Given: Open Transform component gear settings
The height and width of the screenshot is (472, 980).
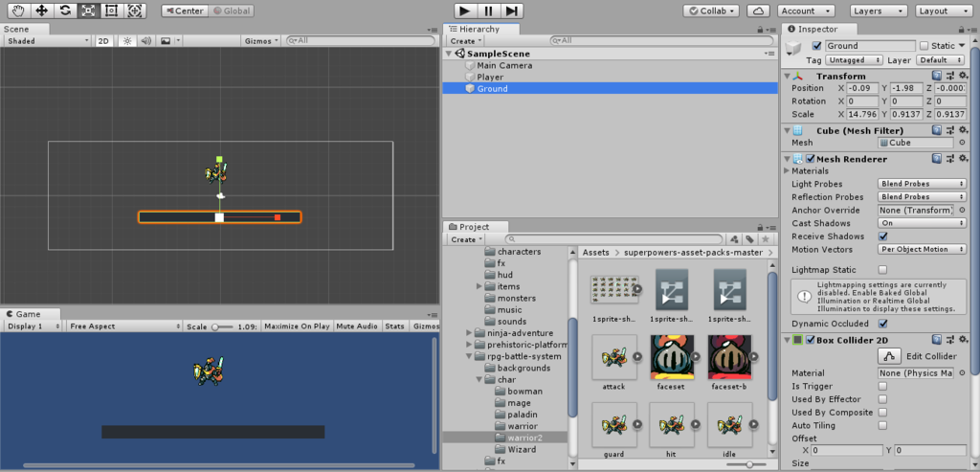Looking at the screenshot, I should point(963,76).
